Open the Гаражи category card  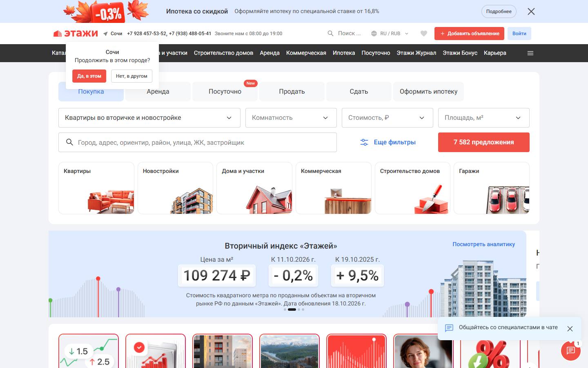point(492,188)
